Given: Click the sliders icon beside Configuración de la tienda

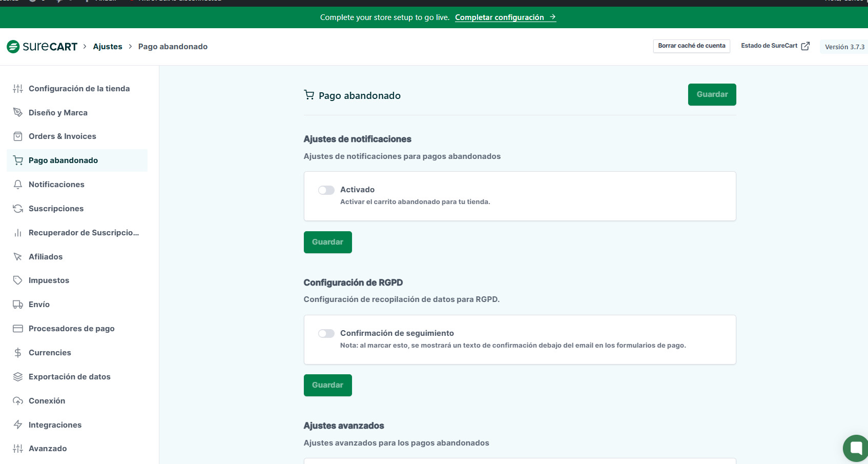Looking at the screenshot, I should coord(18,89).
